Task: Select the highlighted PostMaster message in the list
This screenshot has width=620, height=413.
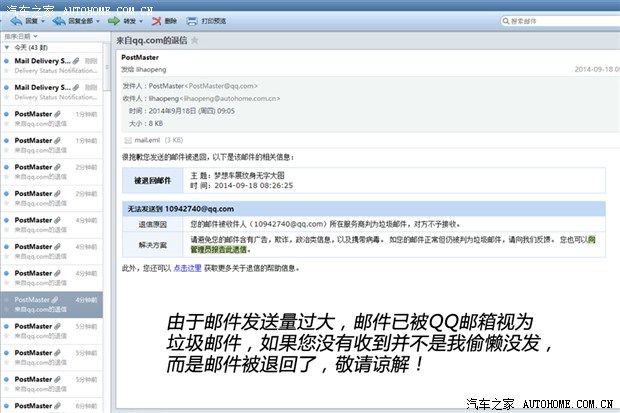Action: 51,305
